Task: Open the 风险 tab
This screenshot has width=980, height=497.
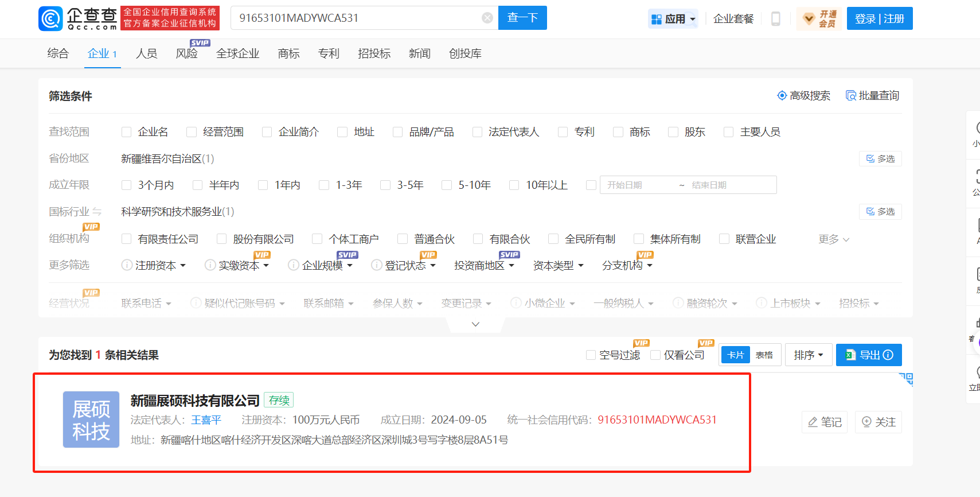Action: [x=186, y=53]
